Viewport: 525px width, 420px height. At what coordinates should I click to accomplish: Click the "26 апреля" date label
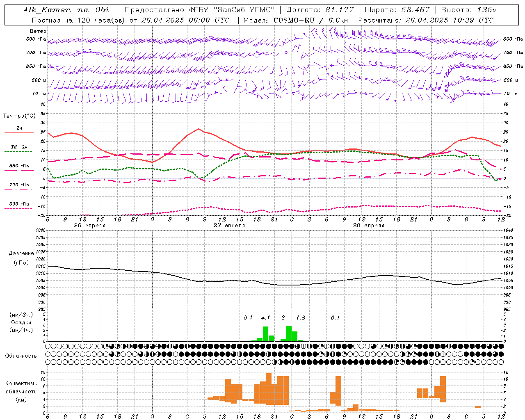tap(89, 226)
